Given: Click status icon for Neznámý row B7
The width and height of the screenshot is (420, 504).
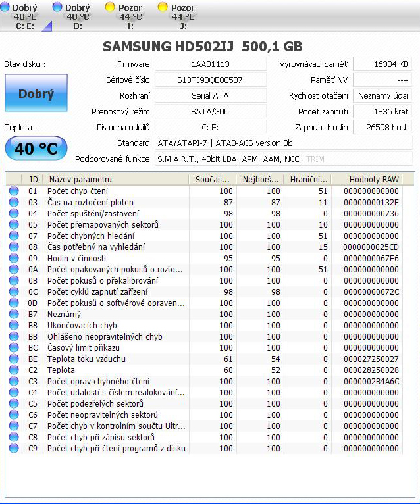Looking at the screenshot, I should tap(14, 314).
